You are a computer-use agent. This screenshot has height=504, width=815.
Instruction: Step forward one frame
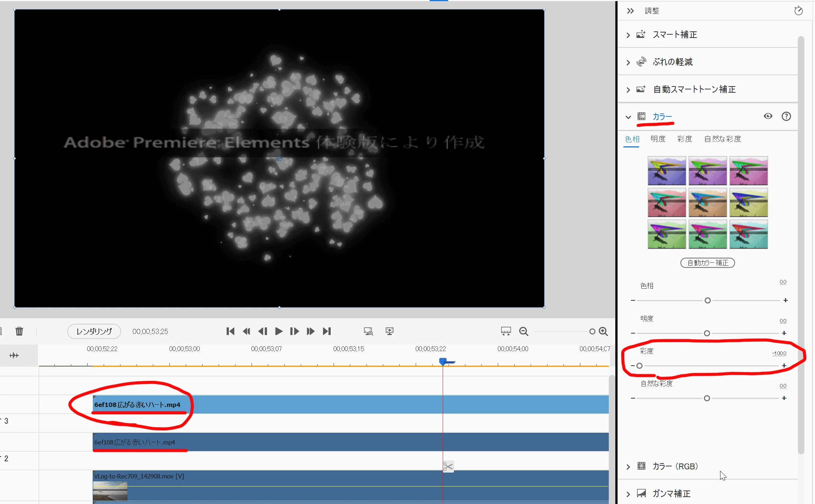294,331
